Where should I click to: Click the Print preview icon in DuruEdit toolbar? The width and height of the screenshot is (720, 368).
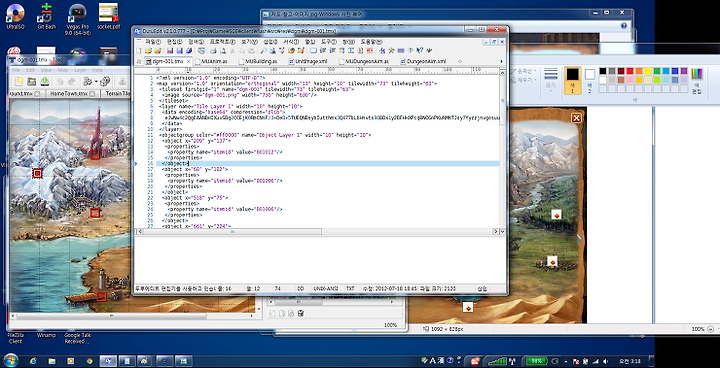[x=223, y=50]
